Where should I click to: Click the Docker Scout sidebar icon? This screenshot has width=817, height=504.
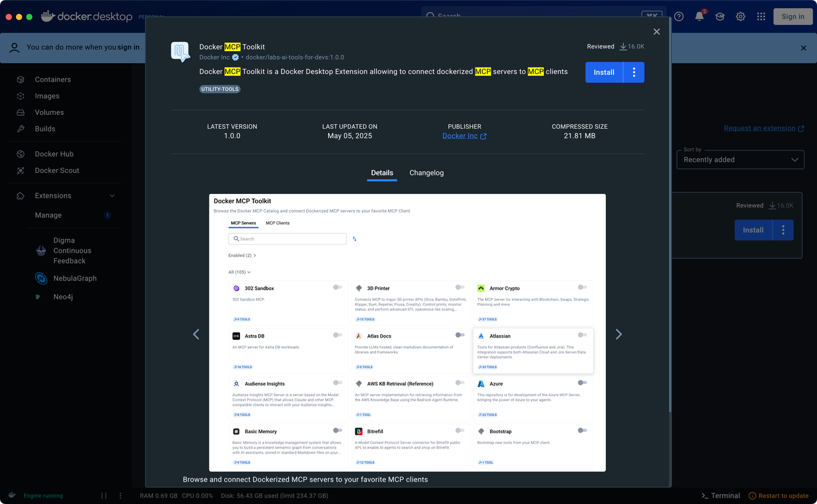pyautogui.click(x=20, y=170)
